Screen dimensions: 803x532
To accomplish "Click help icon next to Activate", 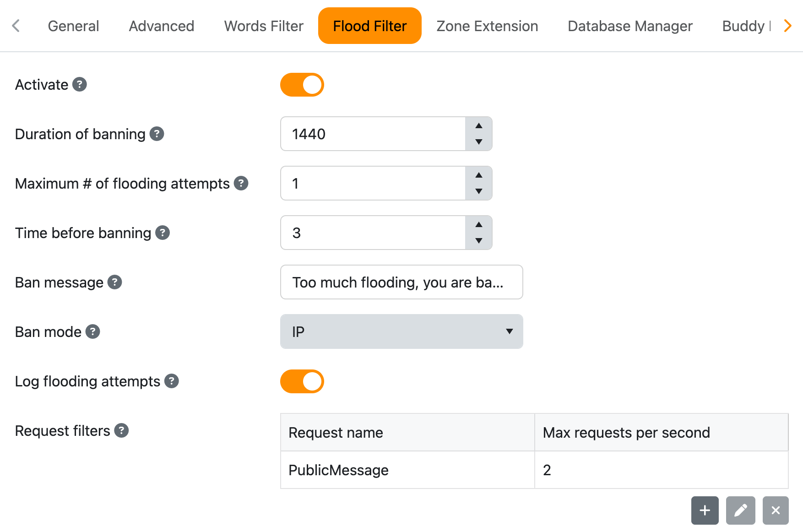I will (x=80, y=85).
